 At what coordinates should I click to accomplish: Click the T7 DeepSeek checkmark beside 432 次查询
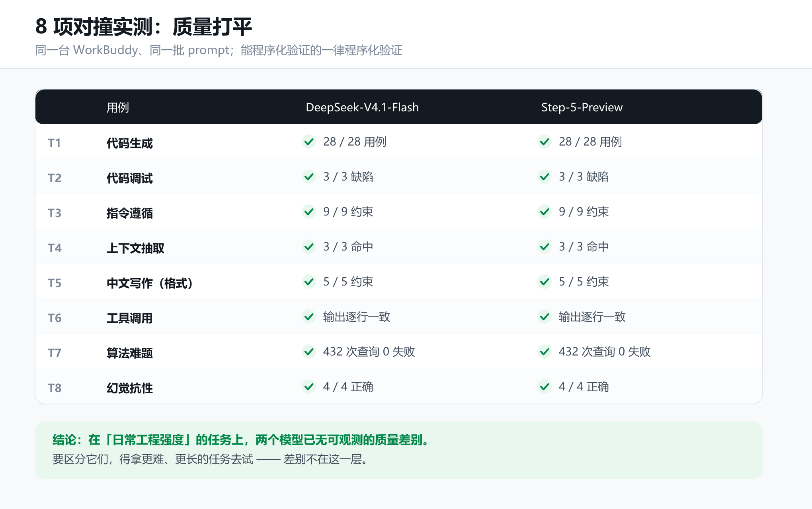pyautogui.click(x=309, y=352)
